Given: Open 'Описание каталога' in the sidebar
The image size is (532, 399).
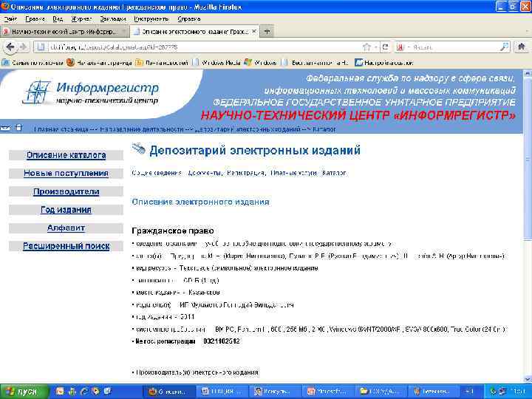Looking at the screenshot, I should click(x=66, y=155).
